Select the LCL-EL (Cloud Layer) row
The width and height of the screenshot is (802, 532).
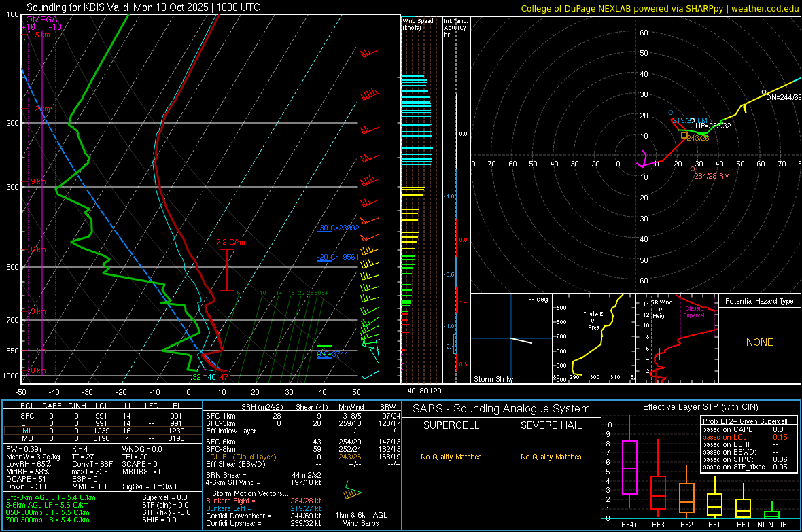tap(303, 457)
